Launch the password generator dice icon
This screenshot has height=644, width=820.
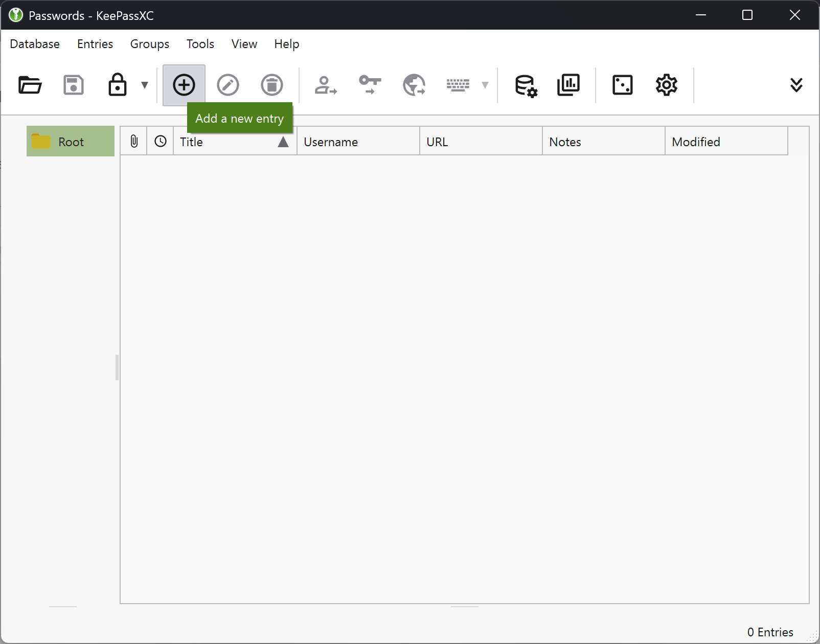coord(622,85)
